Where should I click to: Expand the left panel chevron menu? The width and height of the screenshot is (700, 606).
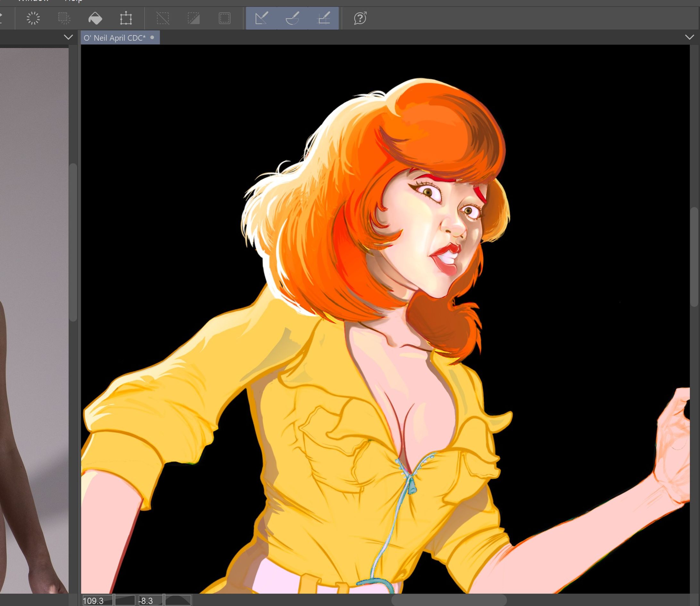[68, 37]
